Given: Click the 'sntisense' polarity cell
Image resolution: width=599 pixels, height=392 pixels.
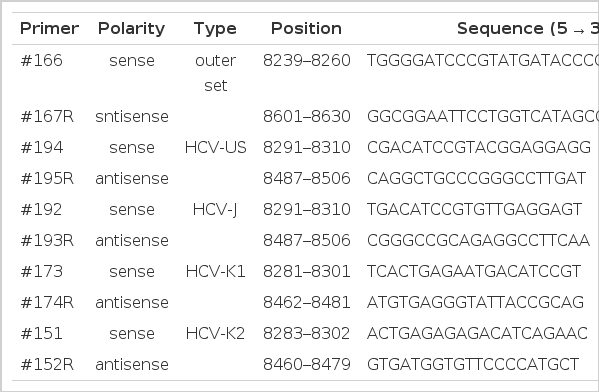Looking at the screenshot, I should [x=132, y=117].
